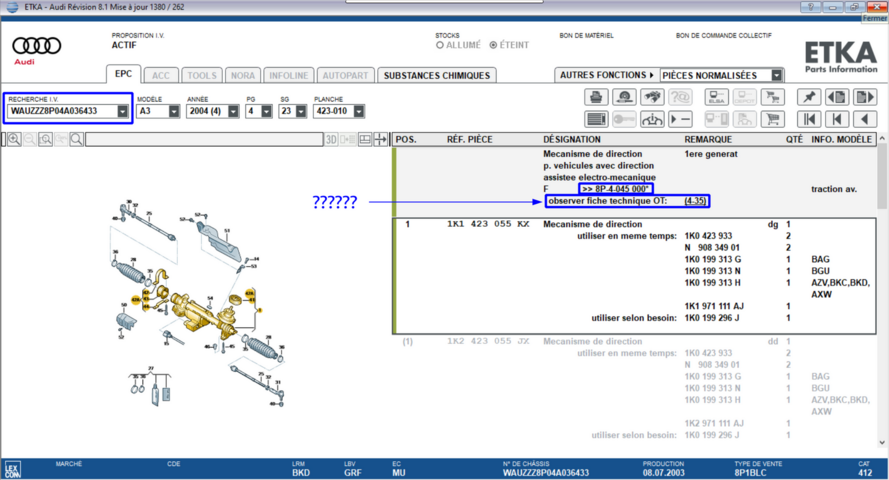Select the ALLUMÉ stocks radio button
Image resolution: width=889 pixels, height=480 pixels.
coord(440,45)
